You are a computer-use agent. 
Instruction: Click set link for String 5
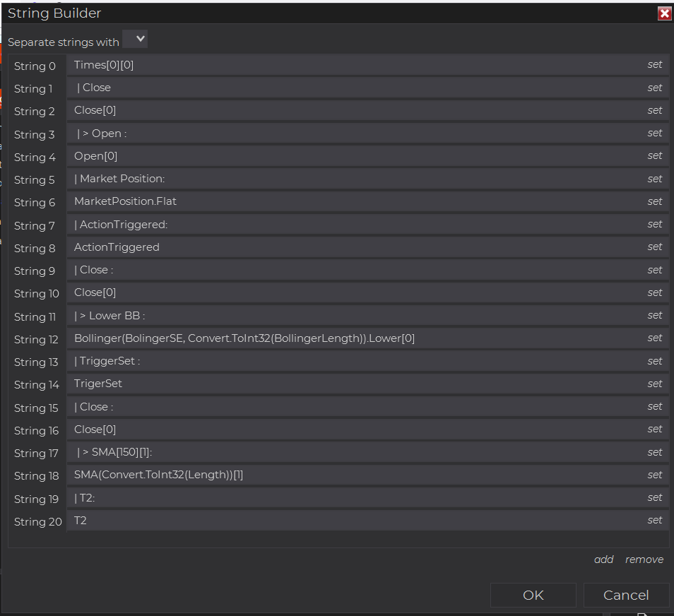[655, 179]
